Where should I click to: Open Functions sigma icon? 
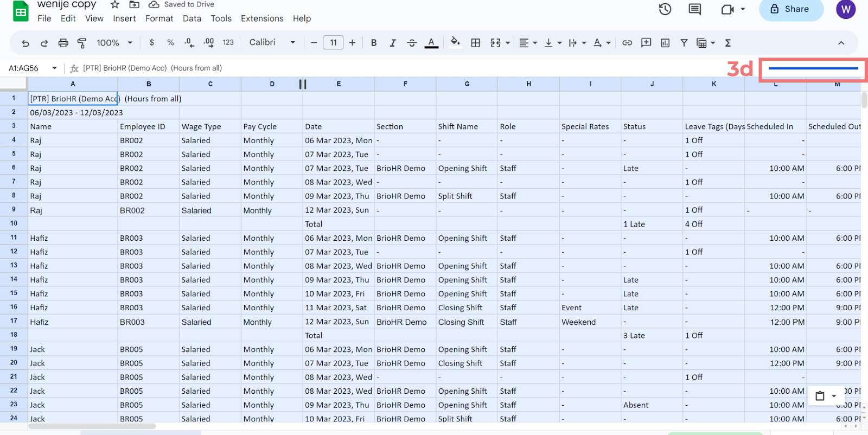tap(728, 42)
